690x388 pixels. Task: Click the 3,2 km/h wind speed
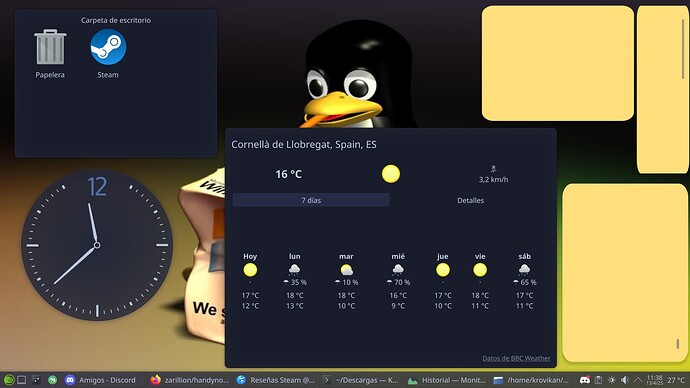tap(493, 179)
